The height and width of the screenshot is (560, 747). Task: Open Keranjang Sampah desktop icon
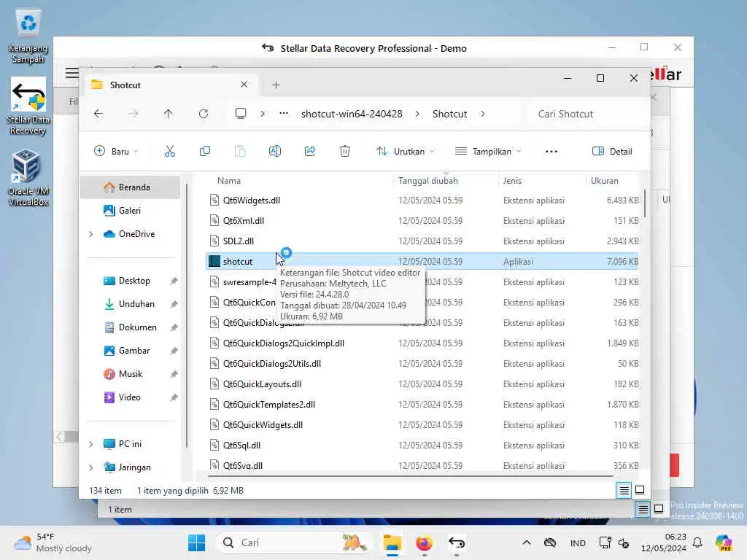(28, 37)
